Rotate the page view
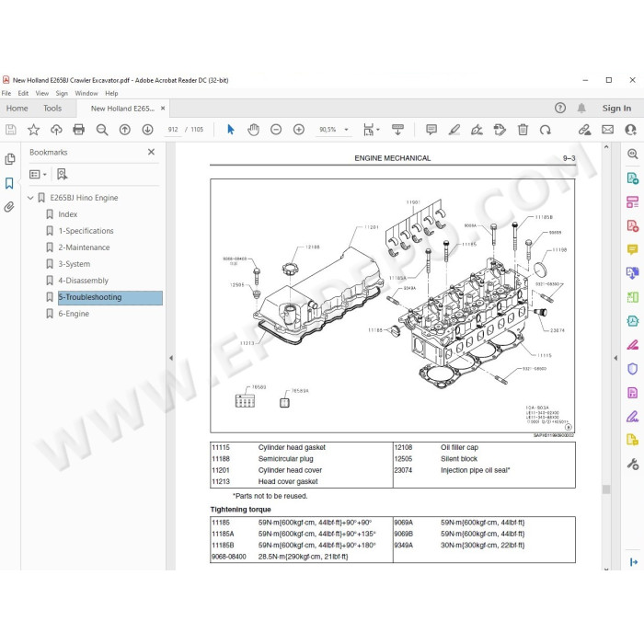The width and height of the screenshot is (644, 644). click(546, 130)
